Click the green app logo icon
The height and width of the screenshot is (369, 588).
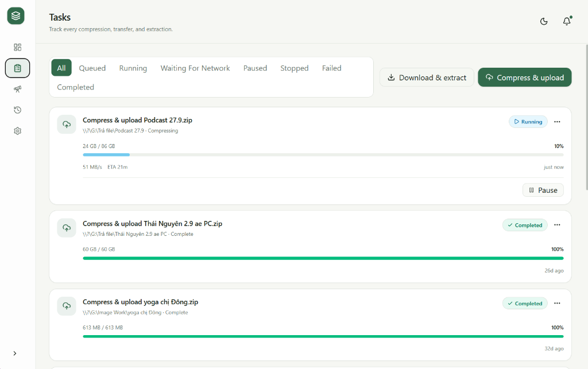pos(16,15)
